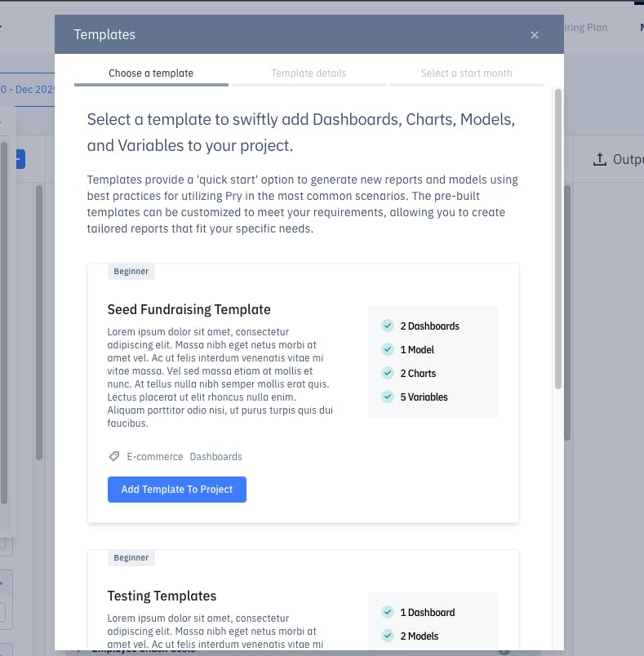This screenshot has height=656, width=644.
Task: Click the '1 Dashboard' text in Testing Templates
Action: point(428,613)
